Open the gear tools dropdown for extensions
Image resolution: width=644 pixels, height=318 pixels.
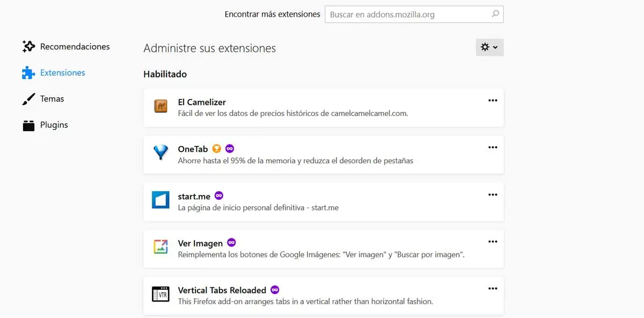(489, 47)
